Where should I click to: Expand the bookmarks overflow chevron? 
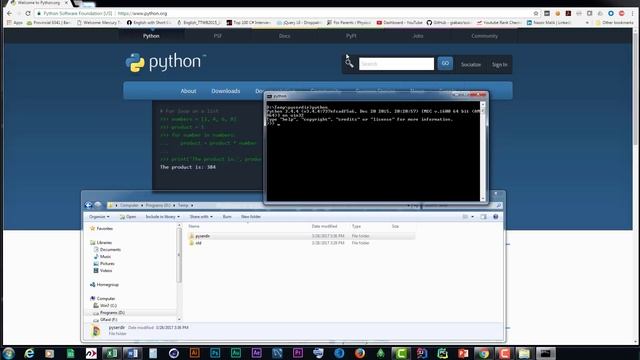[x=587, y=22]
